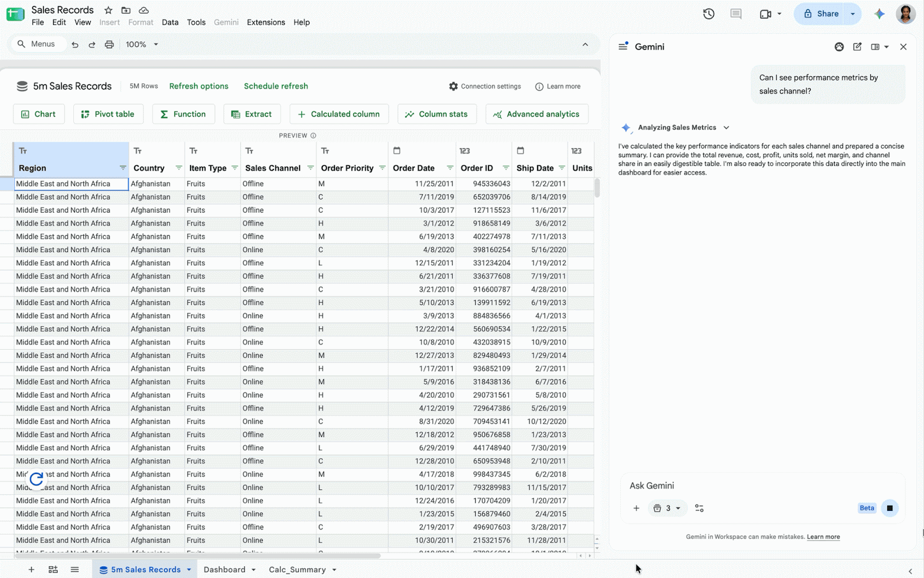Open Connection settings
The image size is (924, 578).
pyautogui.click(x=485, y=87)
